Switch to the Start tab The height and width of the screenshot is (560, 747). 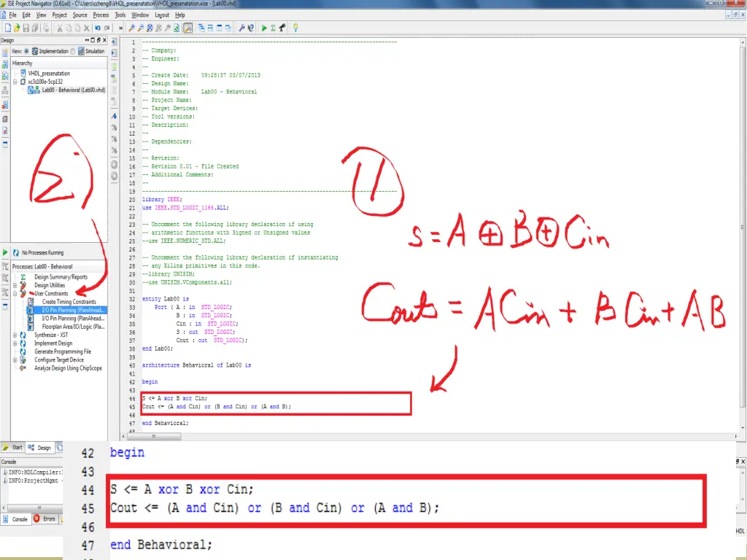click(13, 448)
